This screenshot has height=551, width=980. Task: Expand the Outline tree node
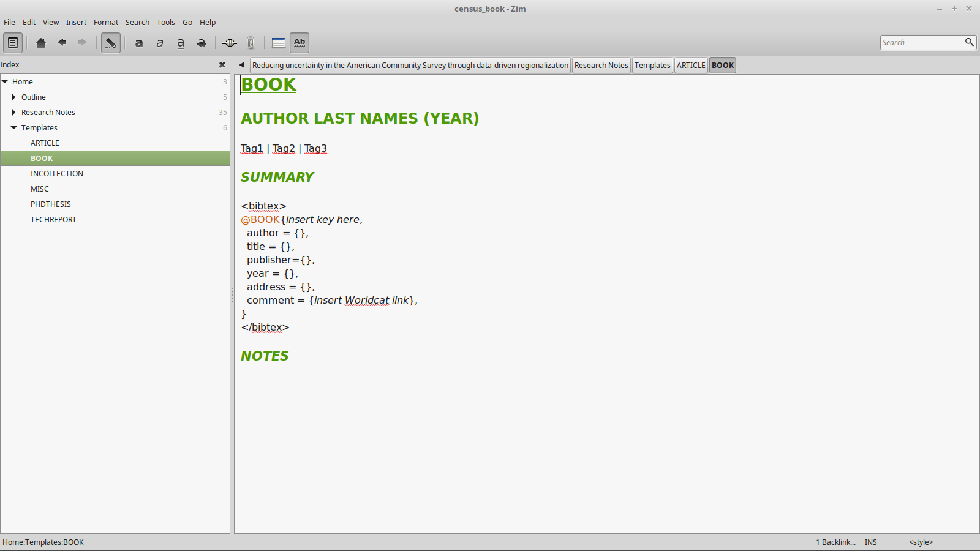click(x=13, y=97)
